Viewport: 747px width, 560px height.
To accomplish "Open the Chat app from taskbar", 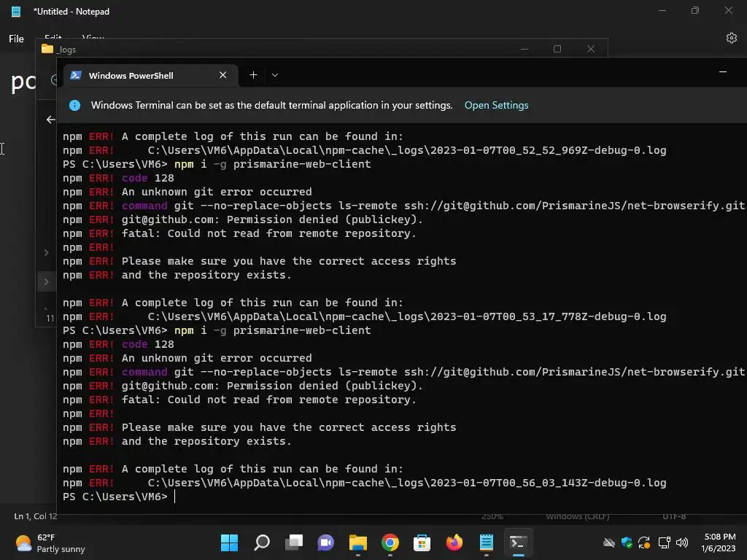I will (x=326, y=542).
